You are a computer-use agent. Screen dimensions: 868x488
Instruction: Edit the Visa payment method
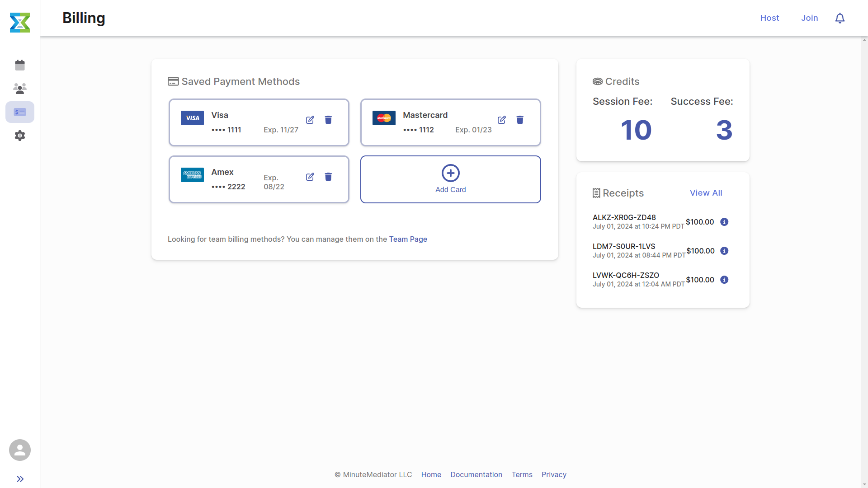[x=310, y=120]
